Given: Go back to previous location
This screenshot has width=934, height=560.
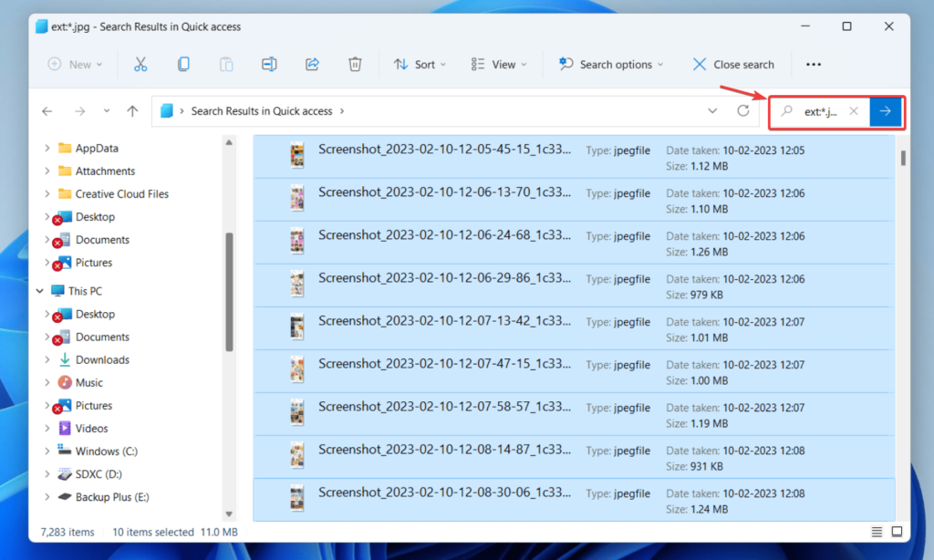Looking at the screenshot, I should [47, 110].
